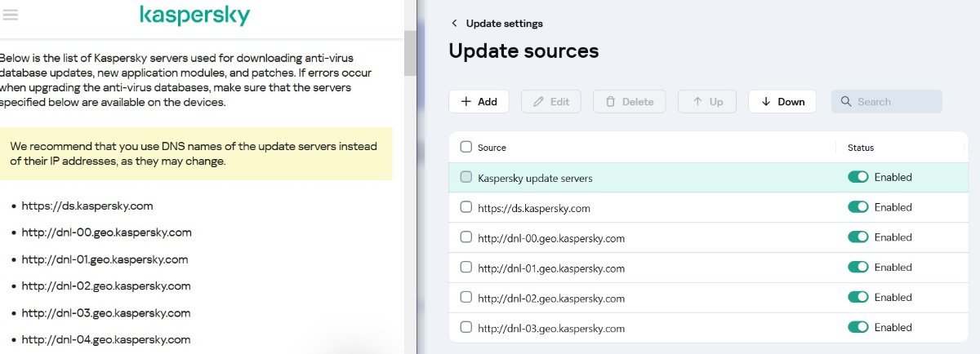The image size is (980, 354).
Task: Click http://dnl-00.geo.kaspersky.com in the sources table
Action: [551, 238]
